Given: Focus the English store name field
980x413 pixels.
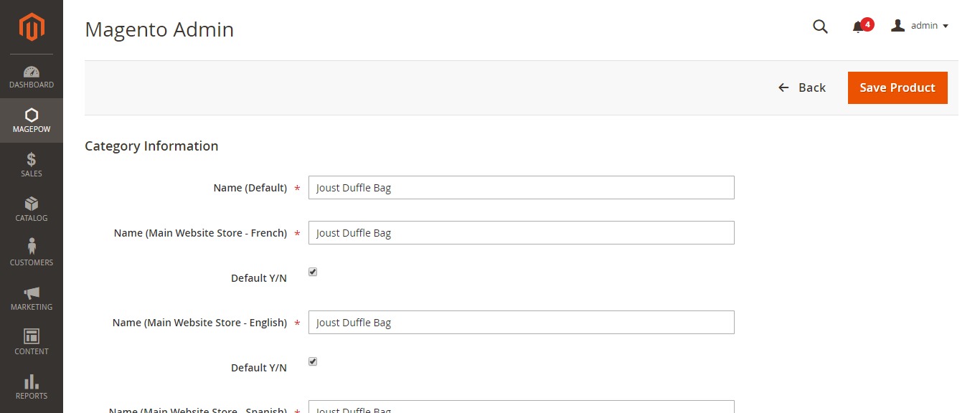Looking at the screenshot, I should point(521,323).
